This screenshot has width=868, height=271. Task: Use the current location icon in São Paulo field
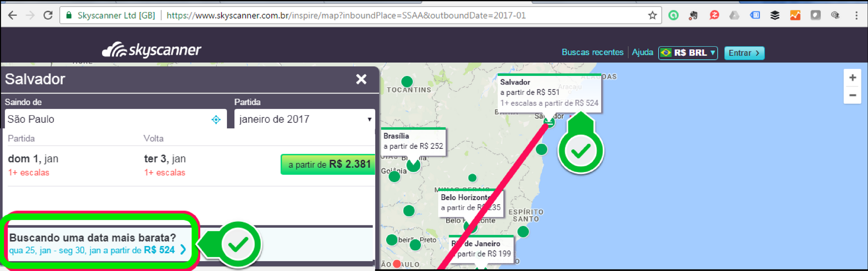216,119
